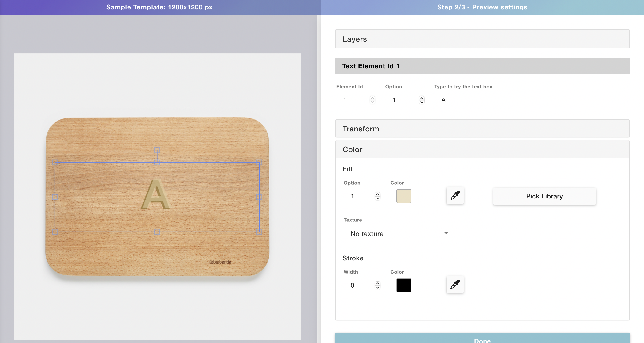
Task: Click the Stroke color eyedropper icon
Action: pyautogui.click(x=455, y=284)
